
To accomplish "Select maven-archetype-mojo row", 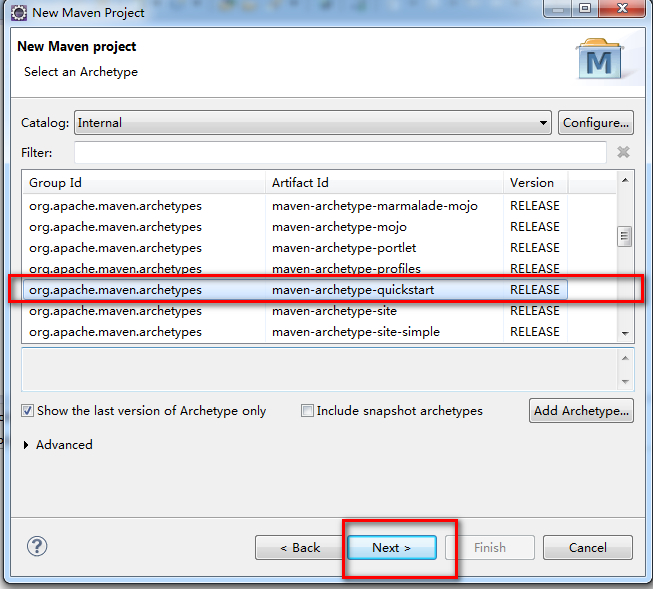I will (x=295, y=227).
